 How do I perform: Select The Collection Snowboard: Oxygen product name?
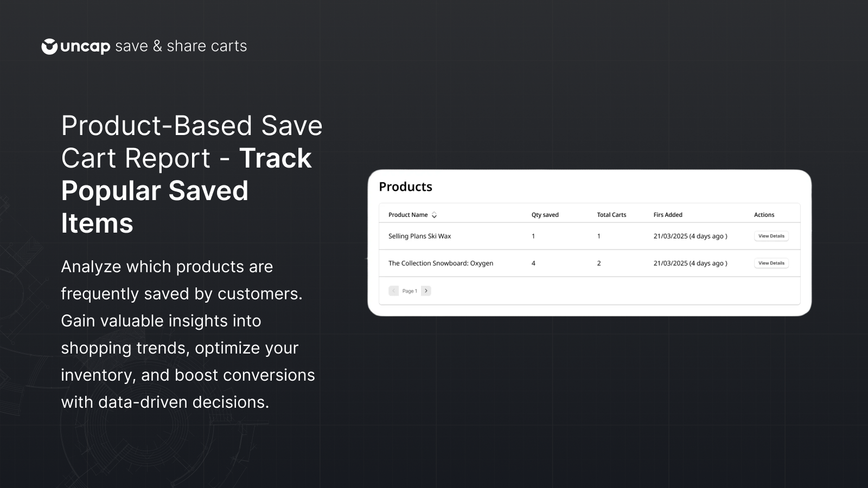(441, 264)
